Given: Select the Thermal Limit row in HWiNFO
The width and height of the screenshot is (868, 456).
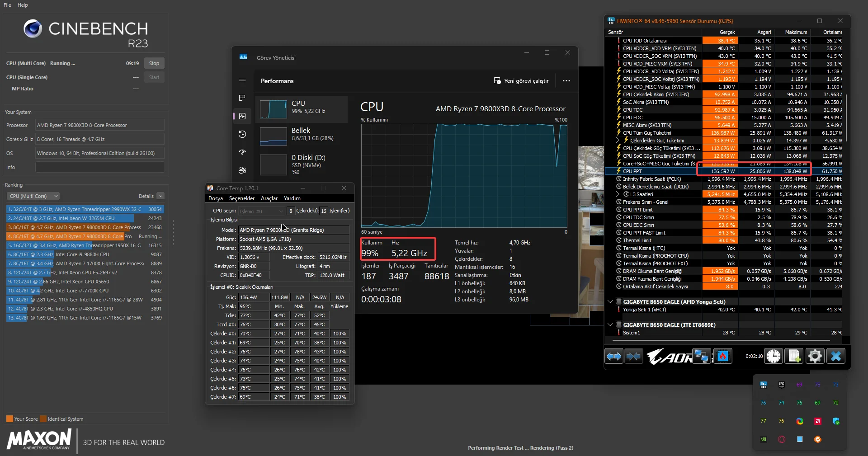Looking at the screenshot, I should (724, 240).
